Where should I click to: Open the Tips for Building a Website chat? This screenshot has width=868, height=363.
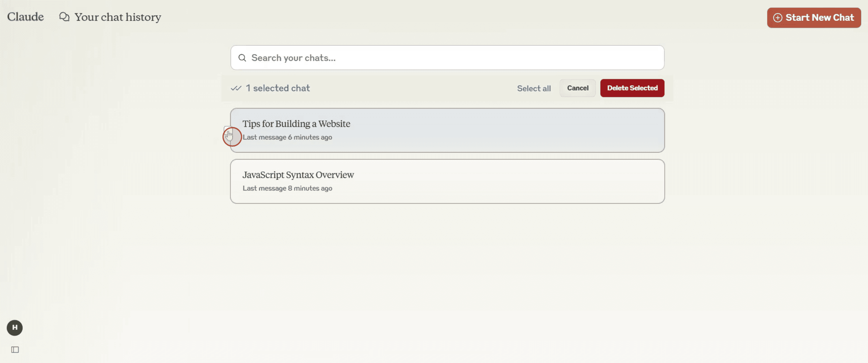click(296, 124)
